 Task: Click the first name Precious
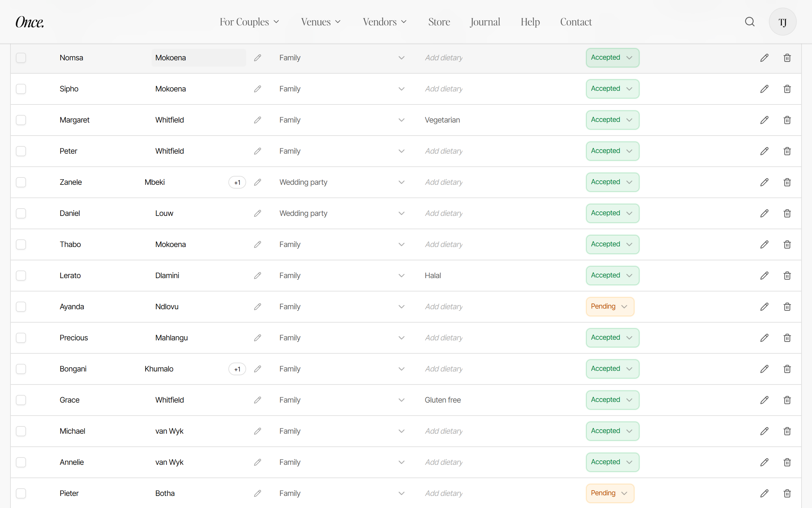74,338
